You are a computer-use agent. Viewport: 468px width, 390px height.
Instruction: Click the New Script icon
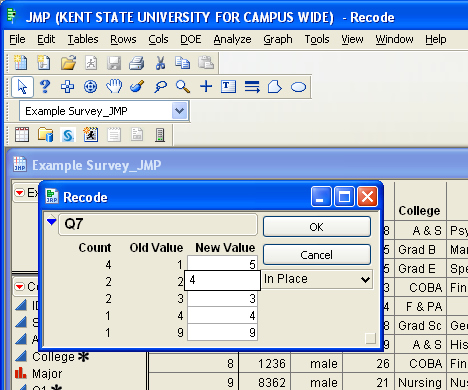44,62
